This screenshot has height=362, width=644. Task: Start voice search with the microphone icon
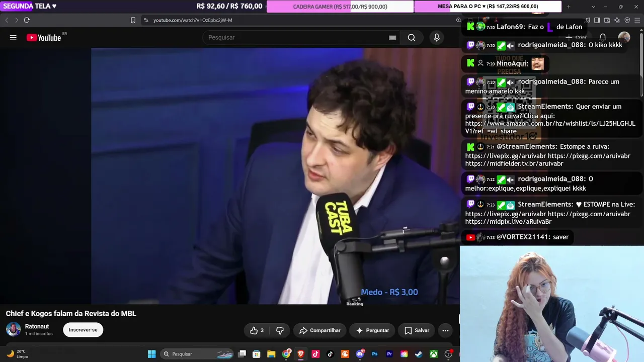[437, 38]
